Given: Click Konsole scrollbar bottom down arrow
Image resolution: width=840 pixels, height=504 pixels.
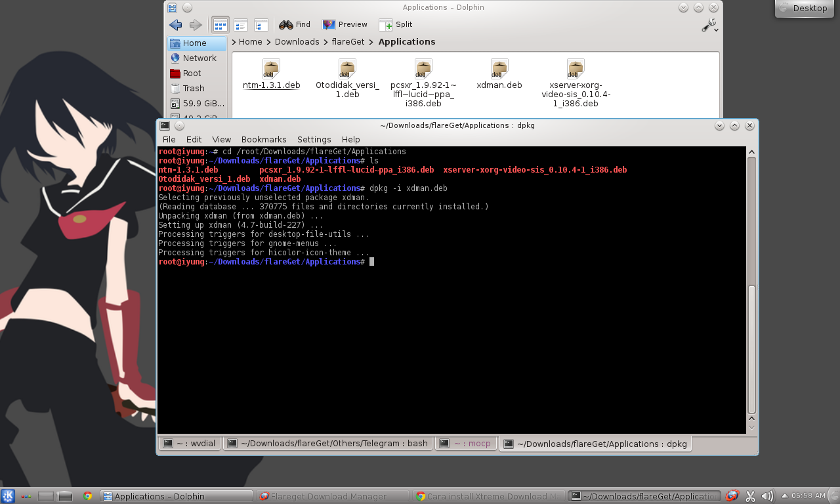Looking at the screenshot, I should [x=751, y=428].
